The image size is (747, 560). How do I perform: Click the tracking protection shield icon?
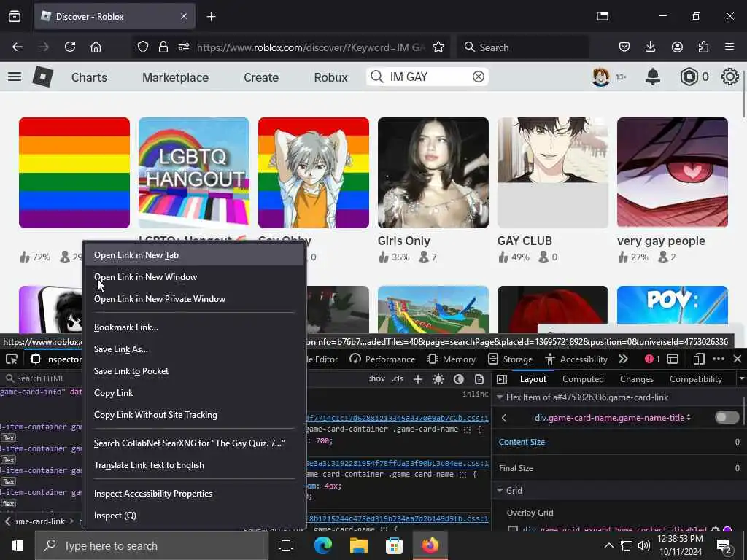143,47
